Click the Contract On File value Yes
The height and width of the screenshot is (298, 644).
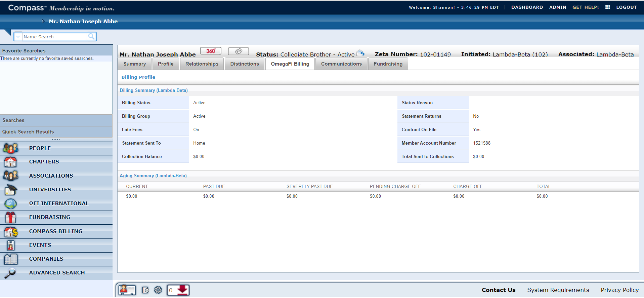click(477, 129)
